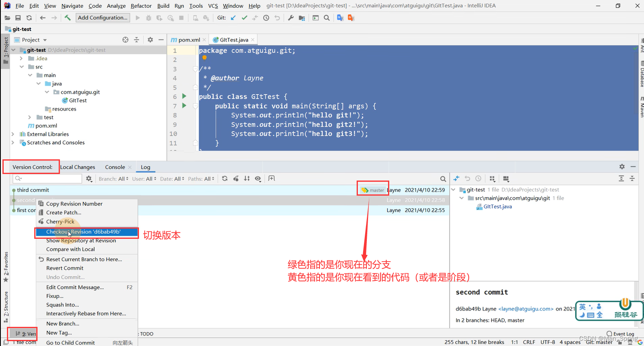Open the User filter dropdown
The width and height of the screenshot is (644, 346).
[x=144, y=179]
